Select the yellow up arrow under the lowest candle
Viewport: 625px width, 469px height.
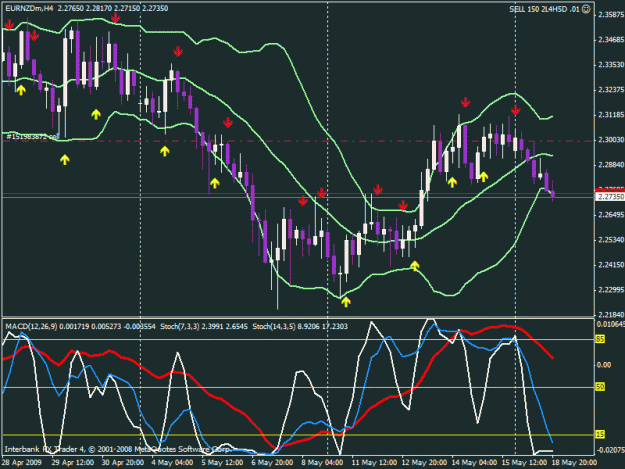pos(346,302)
